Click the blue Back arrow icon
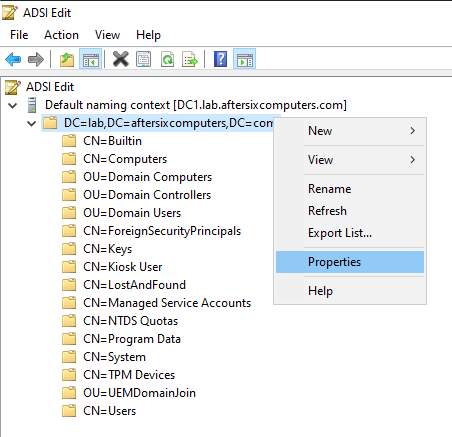452x437 pixels. [13, 60]
